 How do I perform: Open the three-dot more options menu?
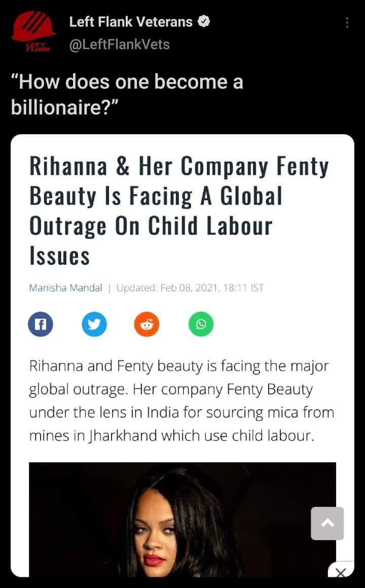[347, 23]
